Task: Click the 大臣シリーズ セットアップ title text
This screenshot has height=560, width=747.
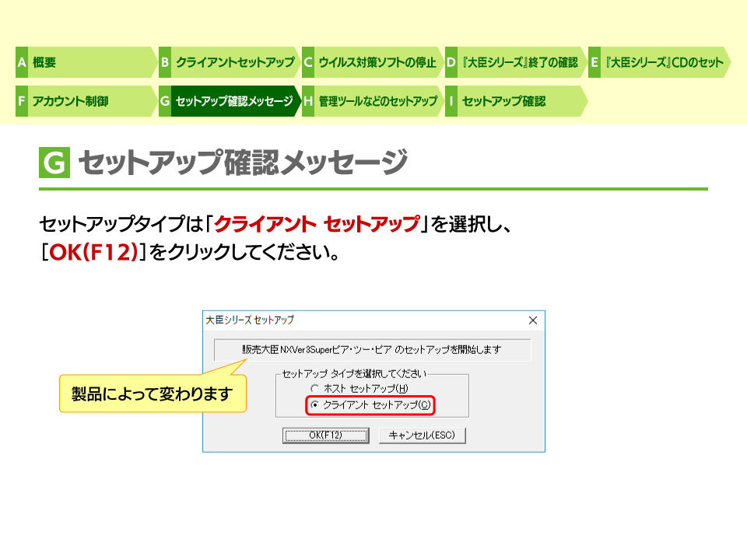Action: click(x=250, y=320)
